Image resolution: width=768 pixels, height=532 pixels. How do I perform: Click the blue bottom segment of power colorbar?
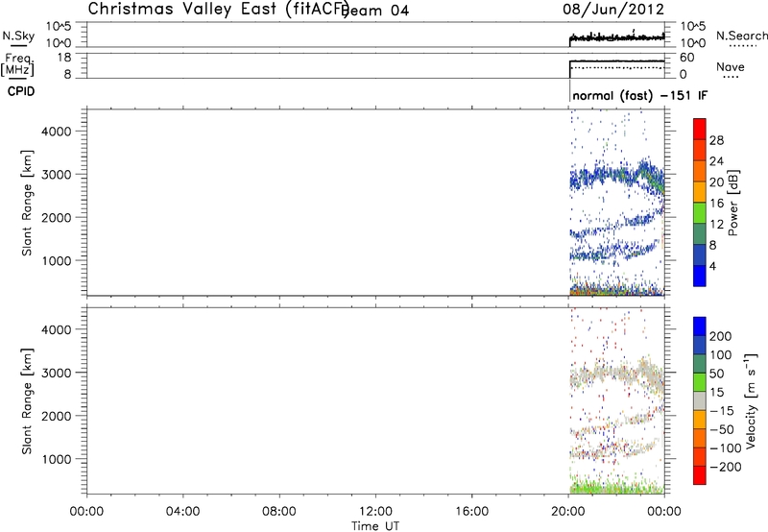[x=700, y=276]
